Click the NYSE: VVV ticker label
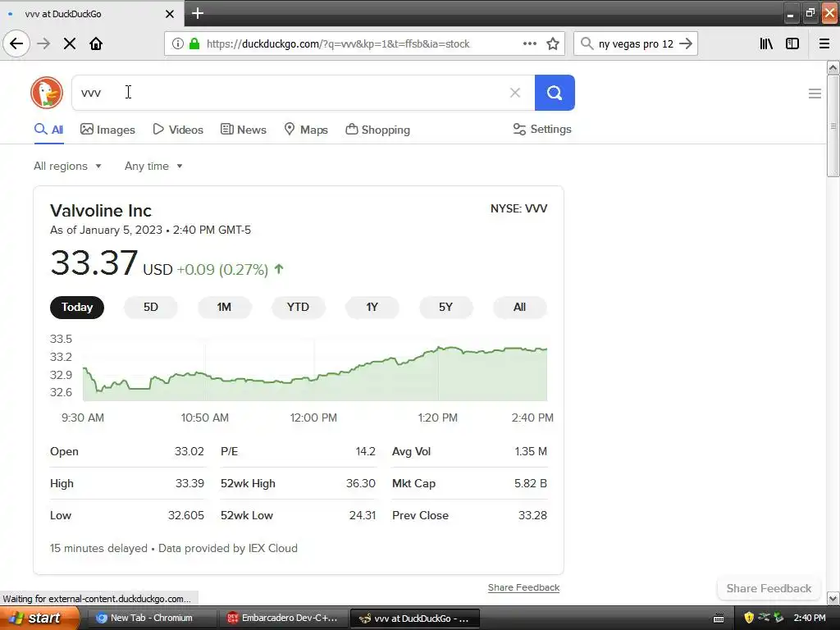 click(x=518, y=208)
